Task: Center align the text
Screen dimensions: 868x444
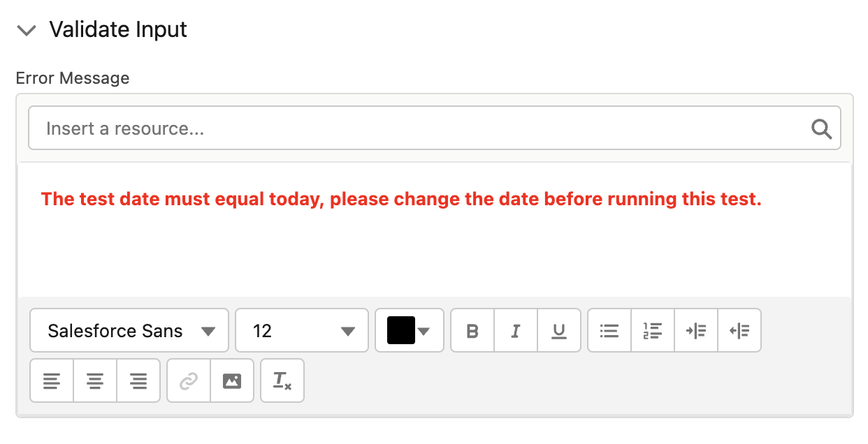Action: [95, 380]
